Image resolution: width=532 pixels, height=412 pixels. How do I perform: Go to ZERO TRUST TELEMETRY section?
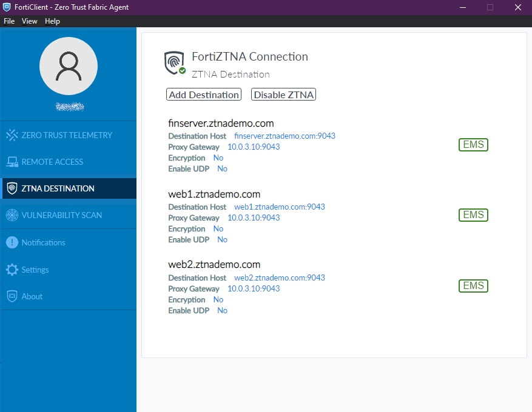(x=68, y=135)
